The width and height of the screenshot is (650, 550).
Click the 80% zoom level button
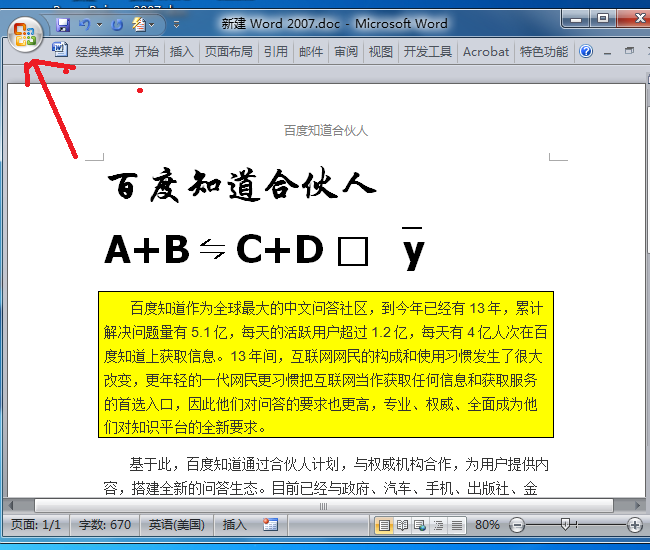[487, 525]
